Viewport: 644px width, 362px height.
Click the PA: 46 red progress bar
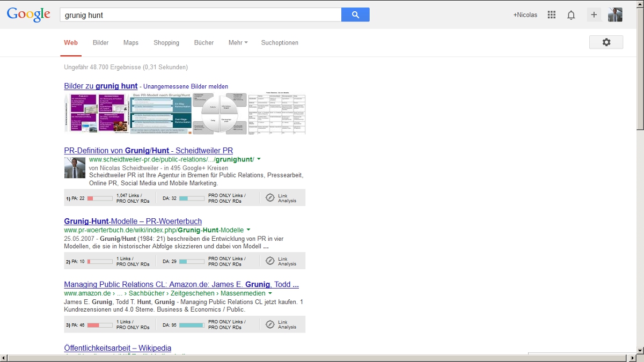pos(100,325)
